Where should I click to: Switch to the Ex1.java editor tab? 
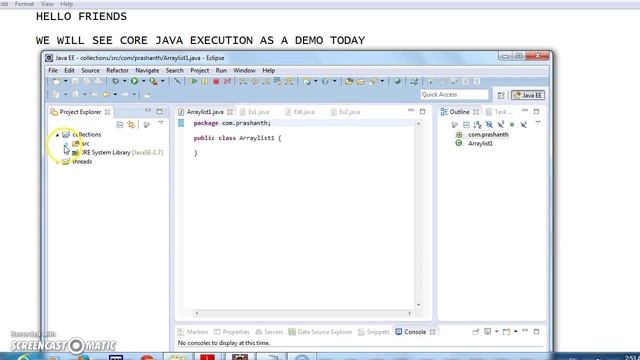coord(255,112)
